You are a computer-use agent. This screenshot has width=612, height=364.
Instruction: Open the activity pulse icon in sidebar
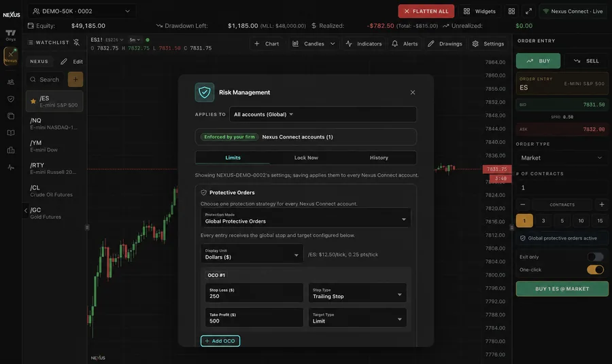click(x=11, y=167)
